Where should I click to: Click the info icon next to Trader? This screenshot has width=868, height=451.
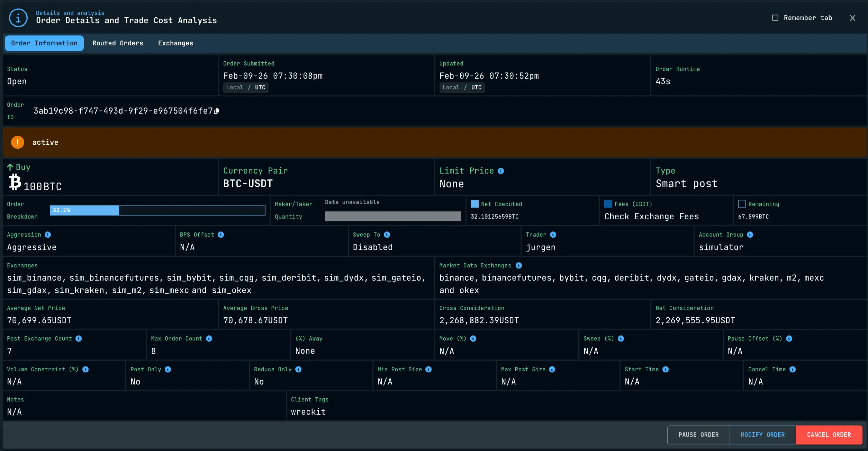(553, 235)
